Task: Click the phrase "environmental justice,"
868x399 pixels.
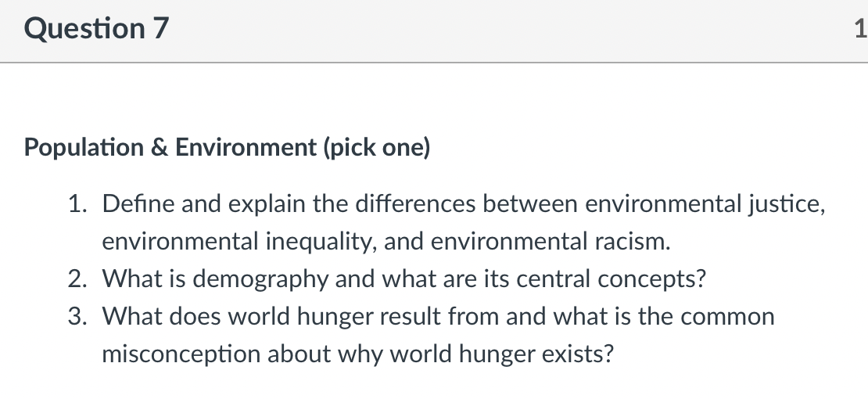Action: click(x=705, y=204)
